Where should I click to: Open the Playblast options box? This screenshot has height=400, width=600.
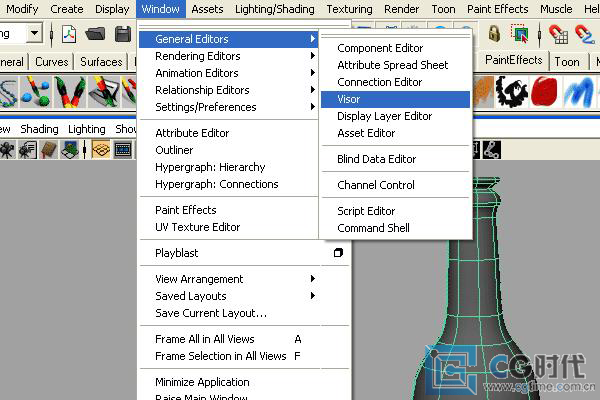click(x=338, y=253)
